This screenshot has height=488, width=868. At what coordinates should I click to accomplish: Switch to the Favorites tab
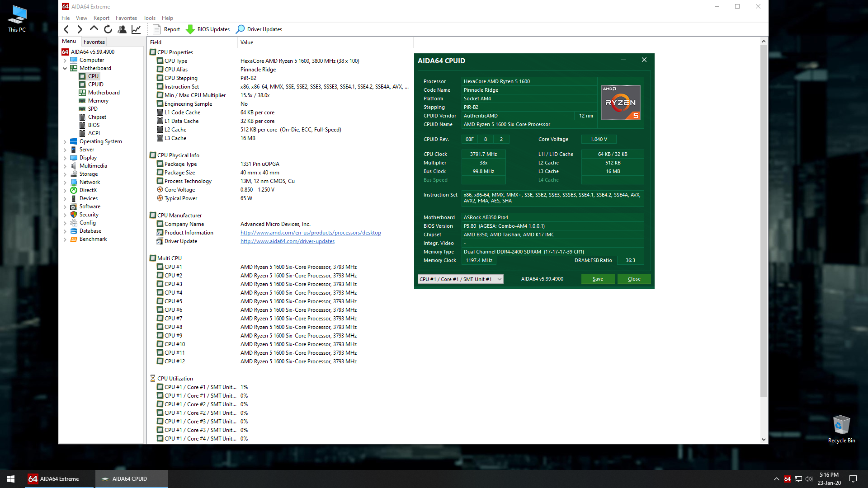coord(94,42)
